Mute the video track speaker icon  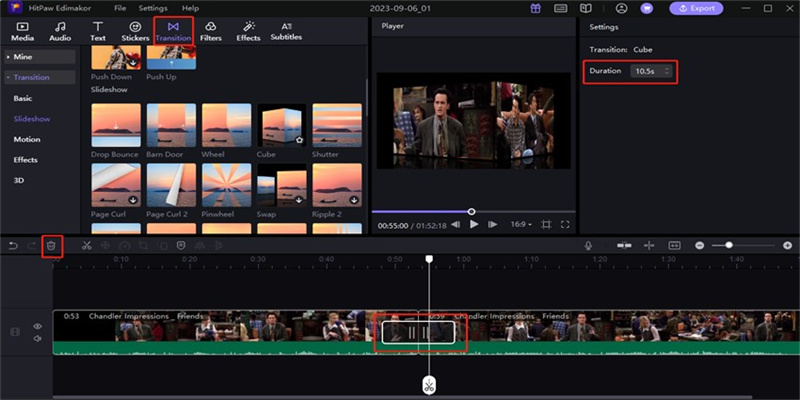point(37,338)
